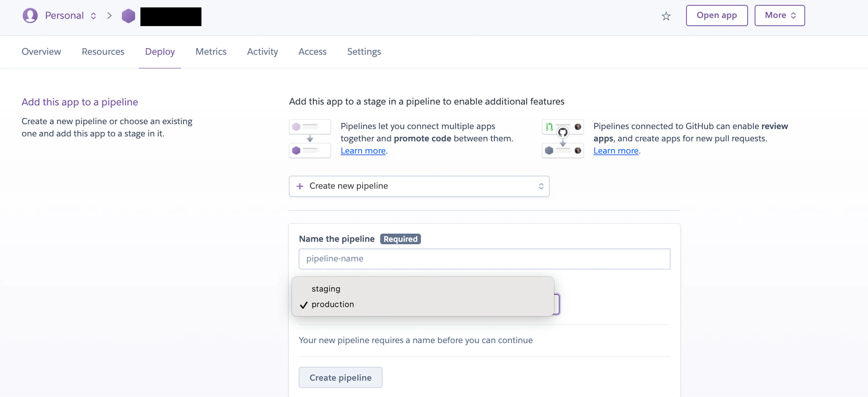
Task: Switch to the Settings tab
Action: (364, 52)
